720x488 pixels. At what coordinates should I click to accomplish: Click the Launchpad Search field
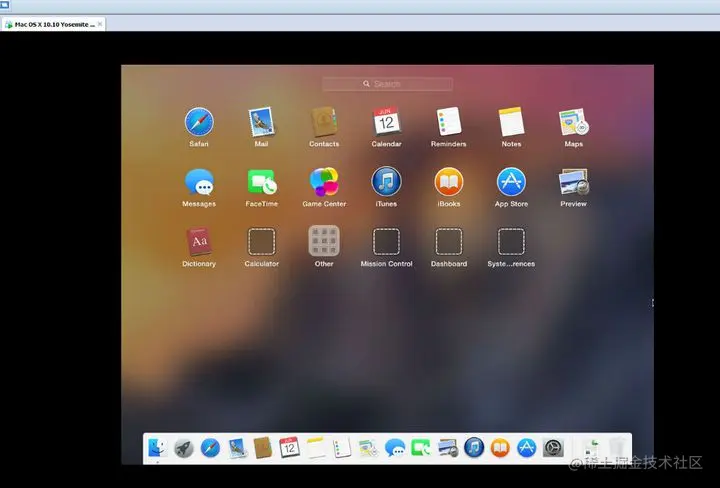(388, 84)
